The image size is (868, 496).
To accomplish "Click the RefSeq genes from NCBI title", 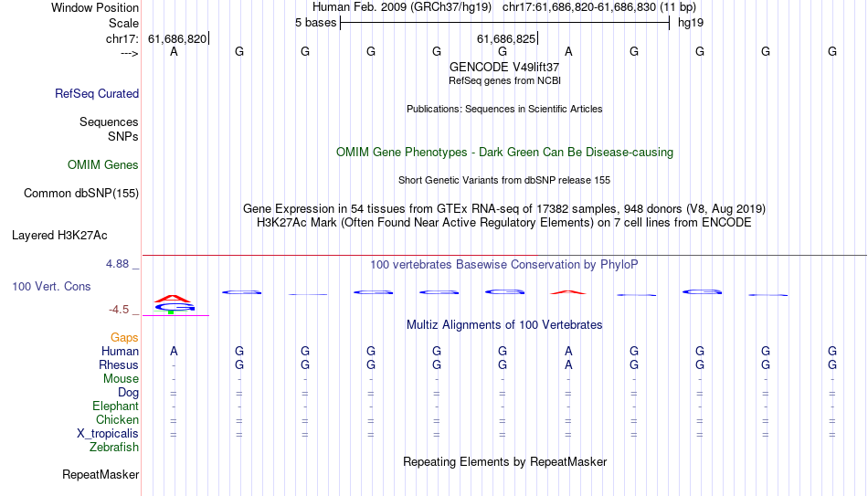I will tap(504, 80).
